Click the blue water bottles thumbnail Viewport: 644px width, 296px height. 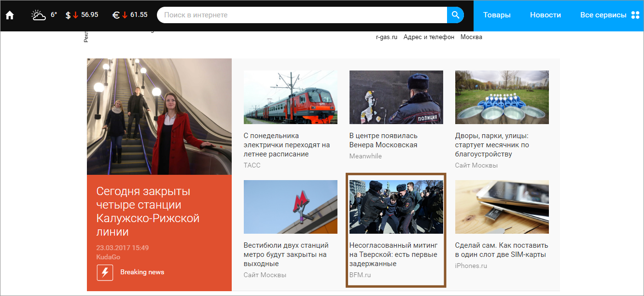pyautogui.click(x=502, y=97)
